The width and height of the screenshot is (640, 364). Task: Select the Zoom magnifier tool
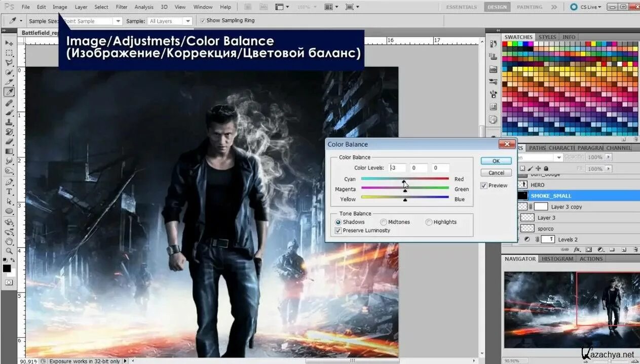(x=9, y=251)
